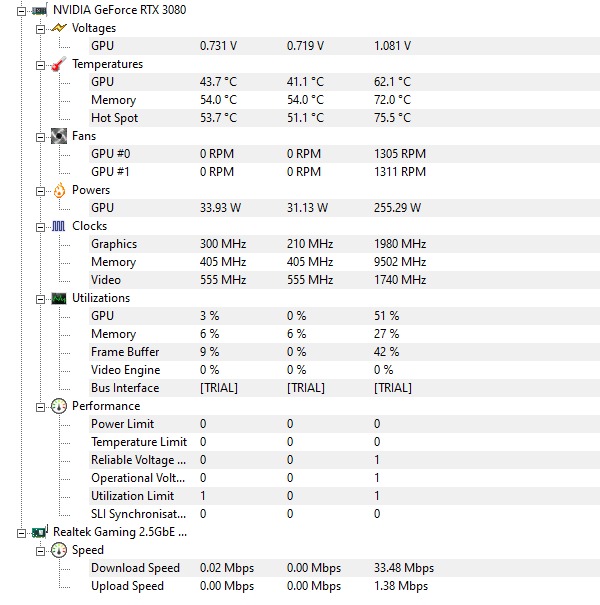Screen dimensions: 600x605
Task: Collapse the Performance section
Action: (41, 406)
